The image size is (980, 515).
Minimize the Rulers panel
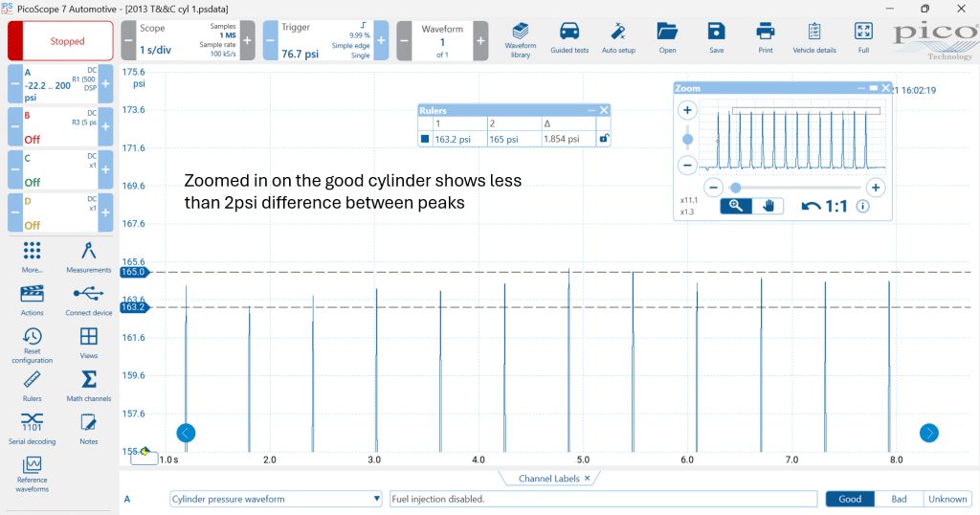point(591,110)
